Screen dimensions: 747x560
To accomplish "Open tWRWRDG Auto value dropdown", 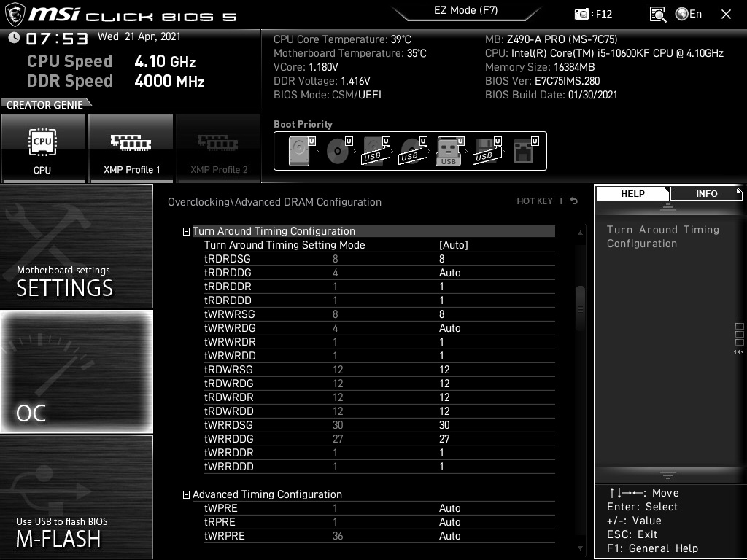I will pos(449,328).
